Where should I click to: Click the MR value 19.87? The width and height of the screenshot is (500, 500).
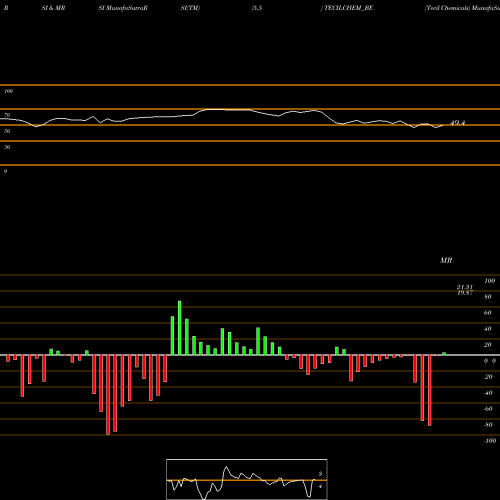pos(465,293)
